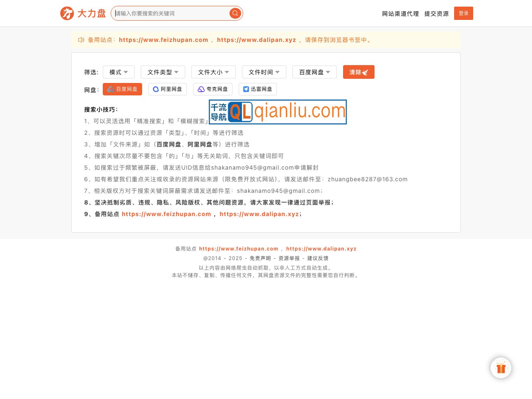The image size is (532, 399).
Task: Click the 夸克网盘 quark icon
Action: (x=201, y=89)
